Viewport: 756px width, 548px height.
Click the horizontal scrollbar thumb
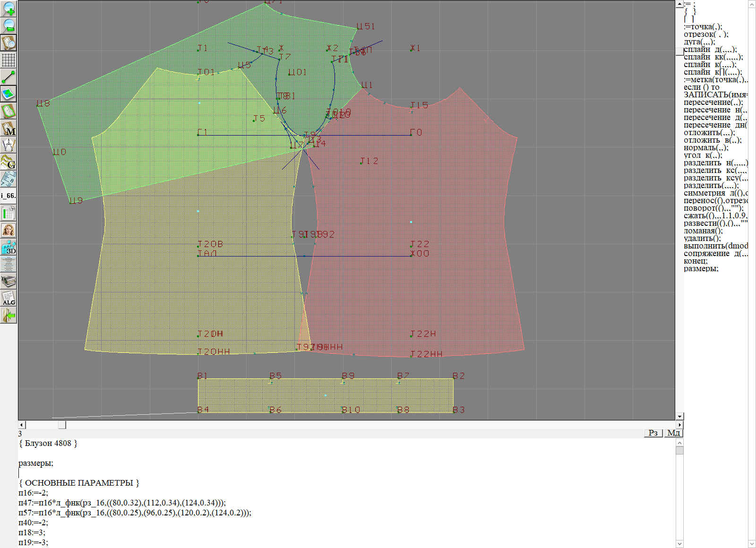click(x=62, y=425)
